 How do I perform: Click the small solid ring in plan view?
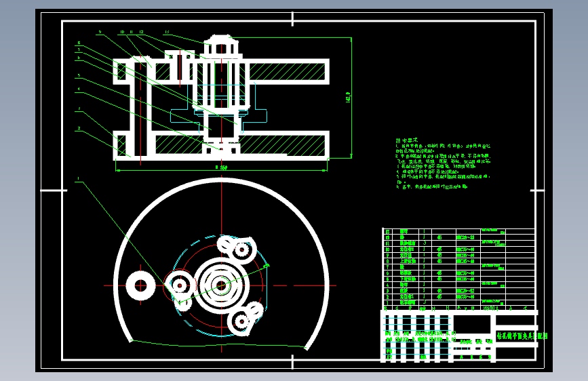(x=140, y=286)
